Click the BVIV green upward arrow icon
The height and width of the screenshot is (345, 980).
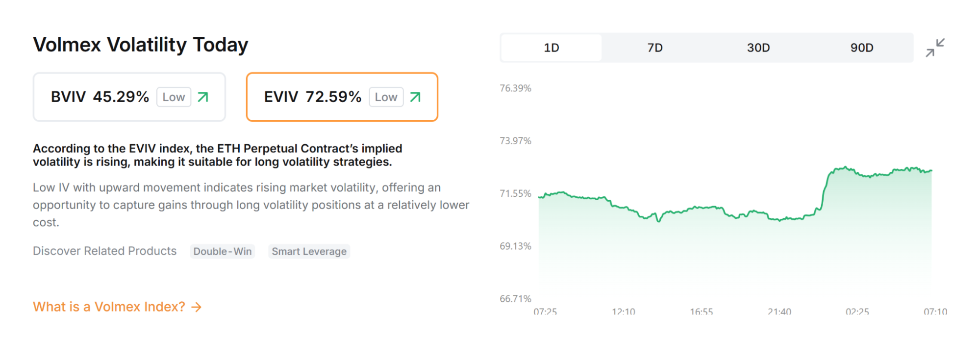tap(203, 97)
